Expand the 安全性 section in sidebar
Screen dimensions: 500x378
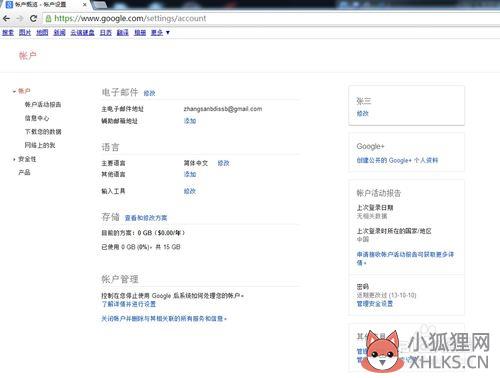coord(14,159)
